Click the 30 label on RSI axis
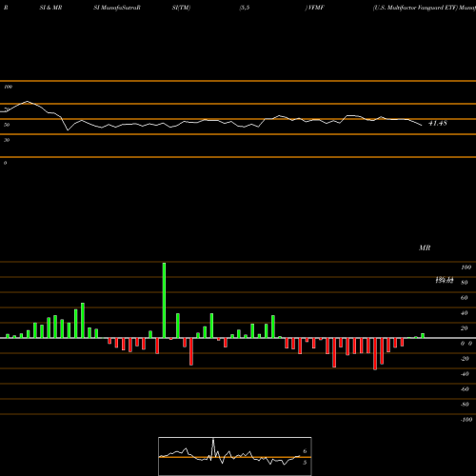The image size is (476, 476). coord(7,140)
